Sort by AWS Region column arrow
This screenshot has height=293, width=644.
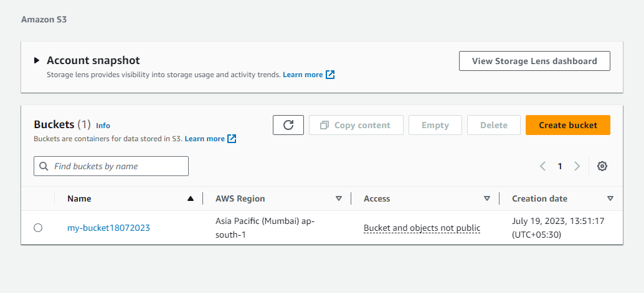pos(339,198)
